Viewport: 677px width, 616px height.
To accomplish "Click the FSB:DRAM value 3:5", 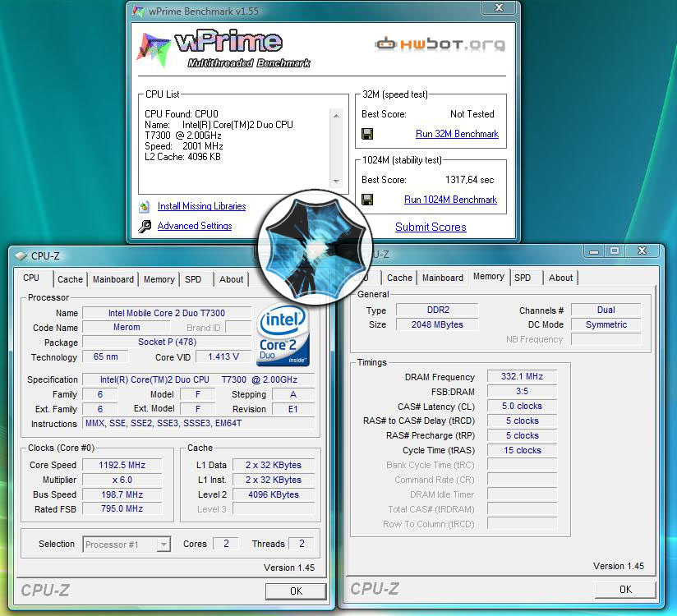I will tap(522, 391).
